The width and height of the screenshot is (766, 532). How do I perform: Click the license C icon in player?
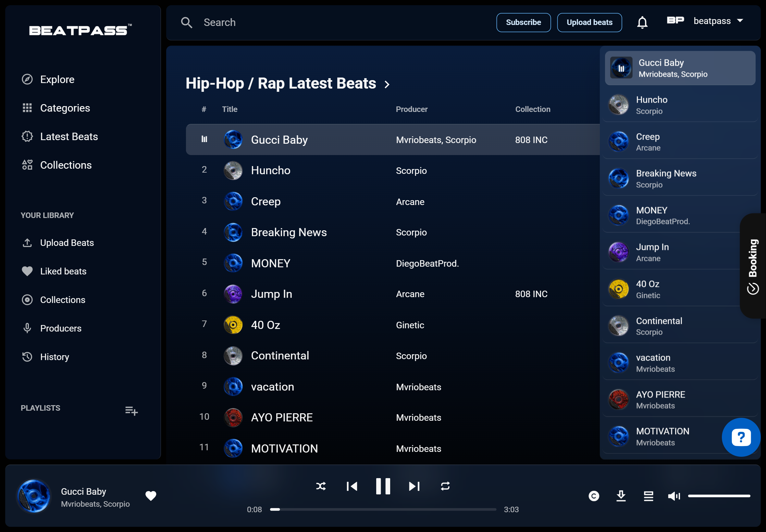coord(594,496)
